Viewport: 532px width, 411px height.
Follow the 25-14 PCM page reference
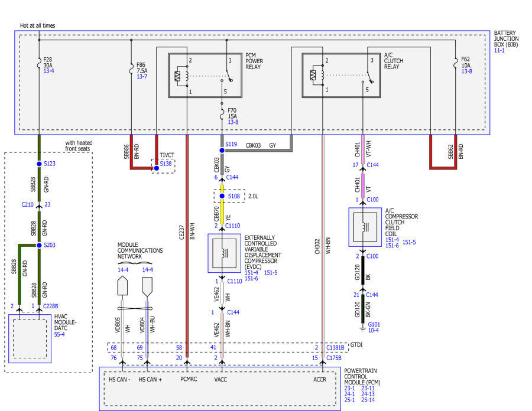point(368,400)
